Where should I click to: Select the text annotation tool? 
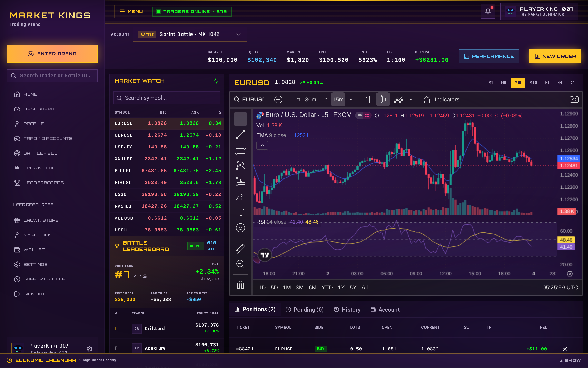[x=240, y=212]
